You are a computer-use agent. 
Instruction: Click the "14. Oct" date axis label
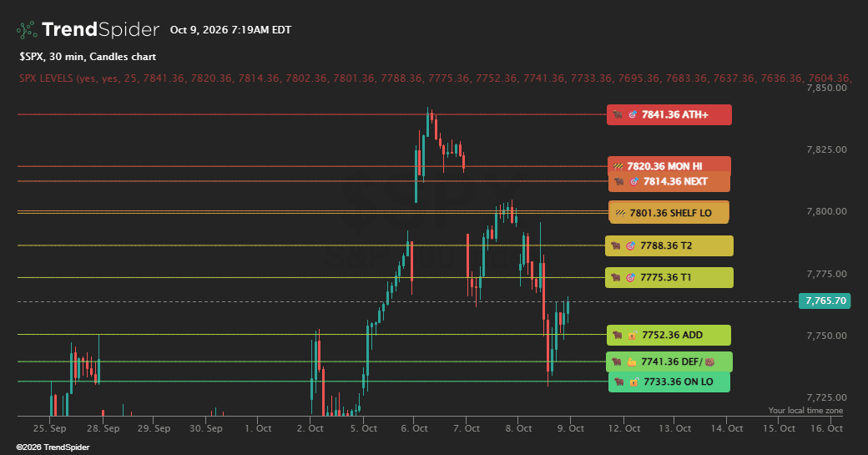pos(727,428)
